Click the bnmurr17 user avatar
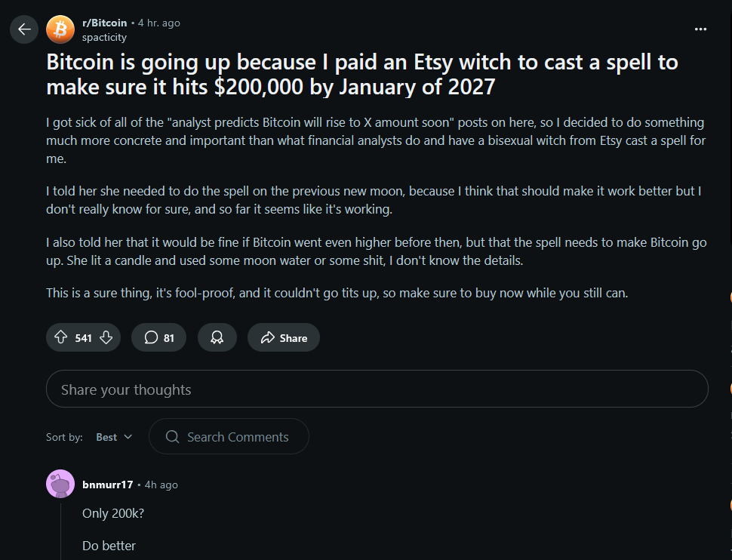The height and width of the screenshot is (560, 732). [60, 484]
